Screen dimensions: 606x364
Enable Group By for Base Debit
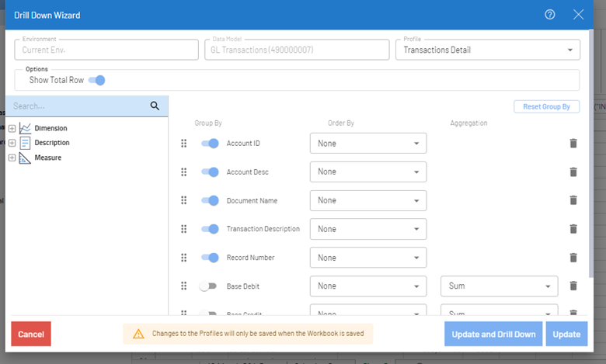pos(208,286)
